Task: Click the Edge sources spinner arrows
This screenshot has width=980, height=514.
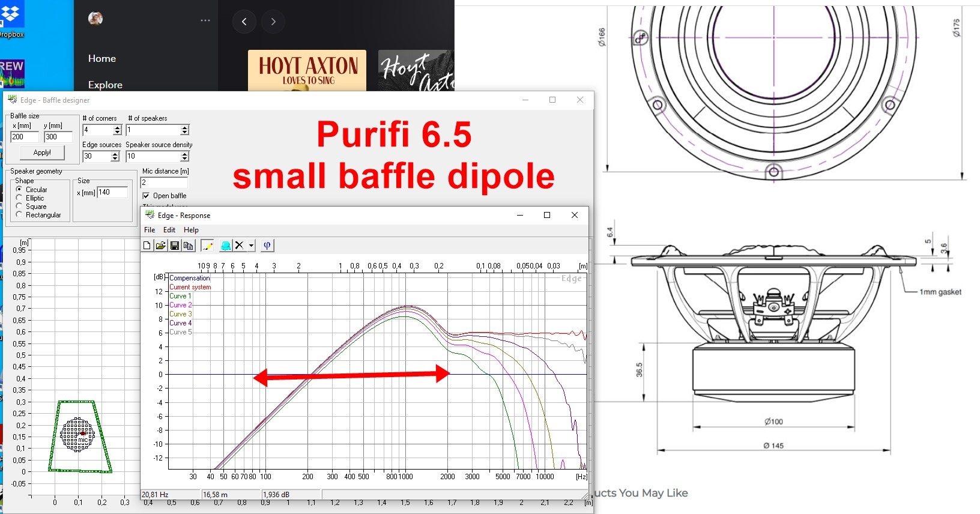Action: click(x=115, y=156)
